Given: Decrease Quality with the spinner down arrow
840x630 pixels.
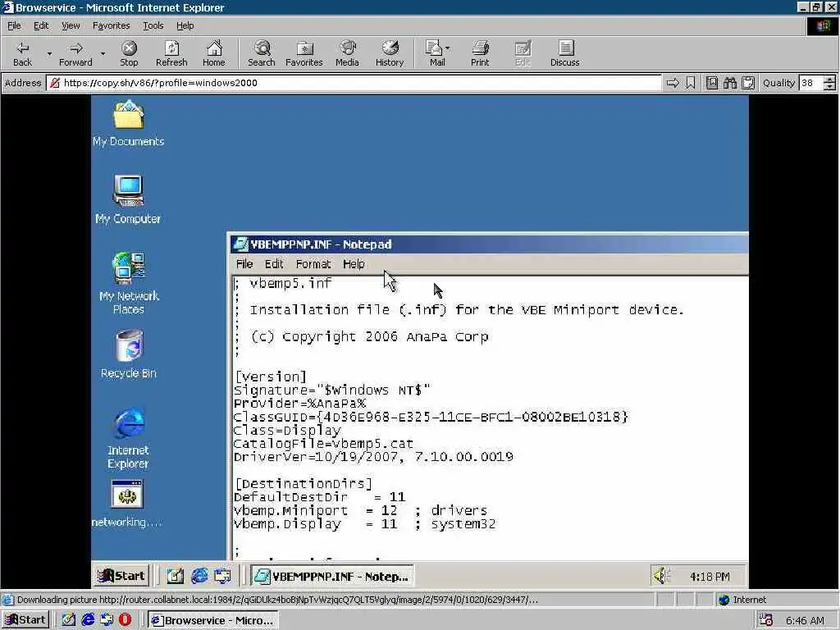Looking at the screenshot, I should click(x=829, y=87).
